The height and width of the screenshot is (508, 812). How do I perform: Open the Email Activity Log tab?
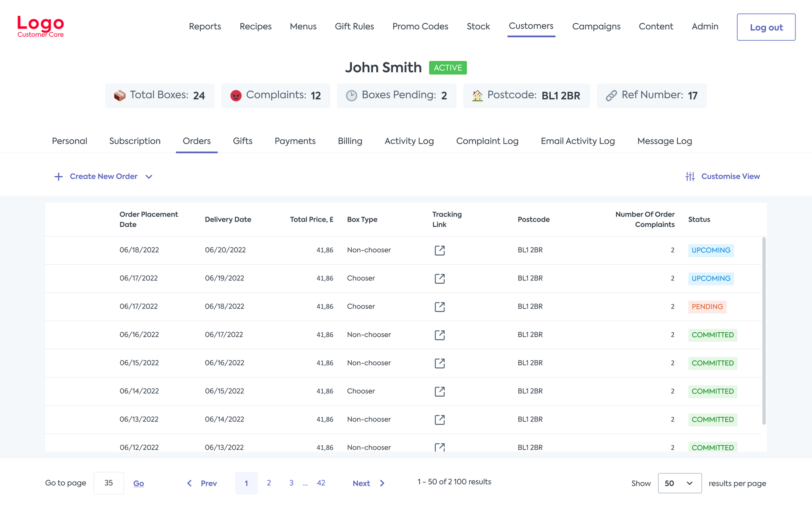coord(578,141)
